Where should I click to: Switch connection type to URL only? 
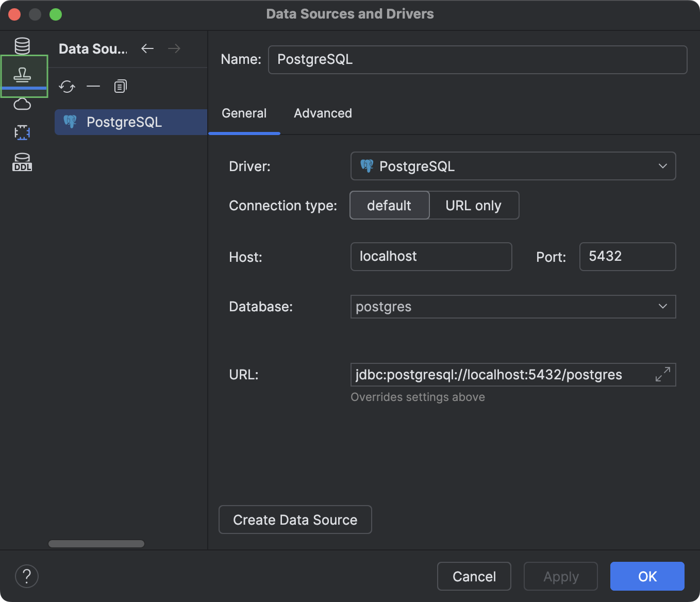(x=474, y=205)
